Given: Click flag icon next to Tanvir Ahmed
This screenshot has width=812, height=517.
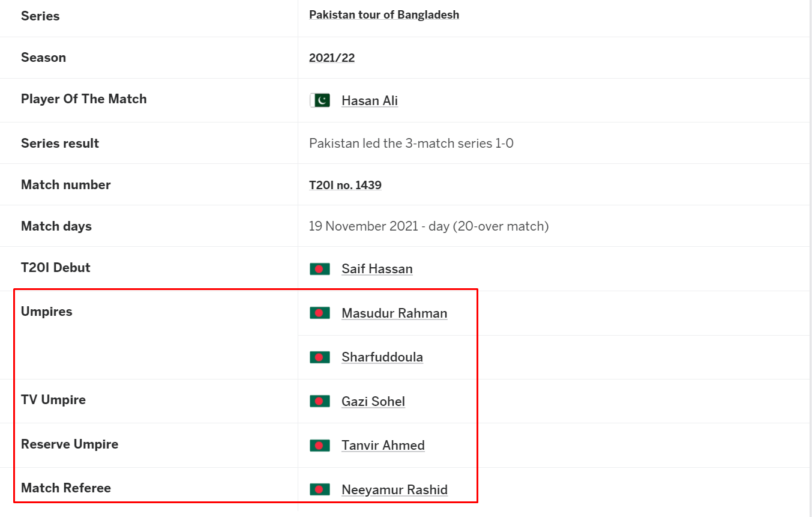Looking at the screenshot, I should (x=320, y=446).
